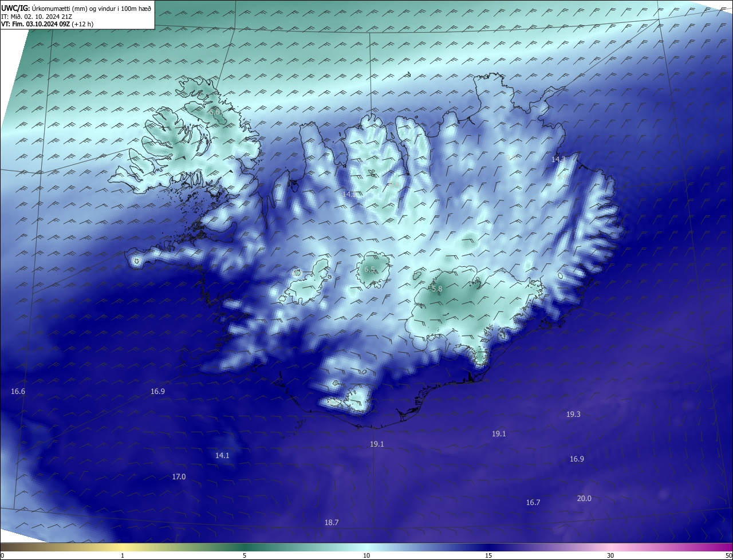The height and width of the screenshot is (560, 733).
Task: Click the 16.7 value label beside 20.0
Action: click(533, 503)
